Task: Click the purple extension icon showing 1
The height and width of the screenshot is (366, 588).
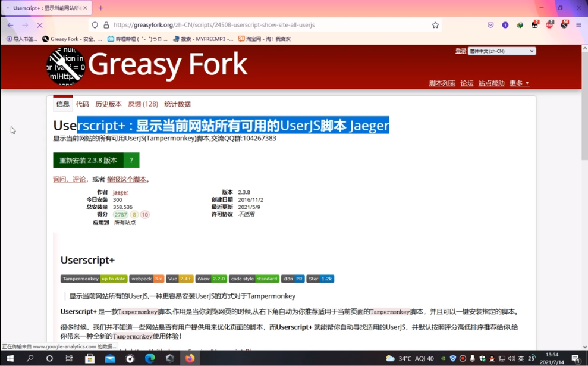Action: coord(505,25)
